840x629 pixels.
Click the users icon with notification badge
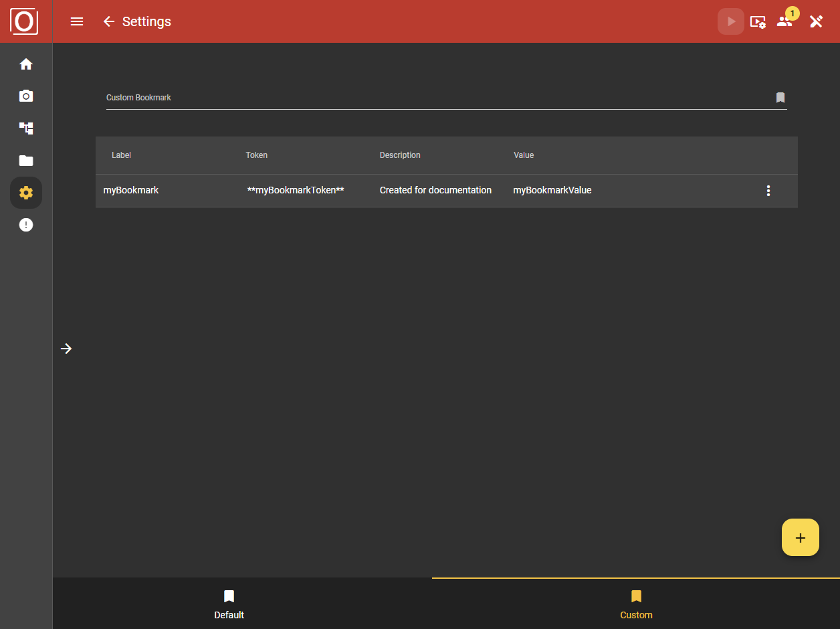(784, 21)
